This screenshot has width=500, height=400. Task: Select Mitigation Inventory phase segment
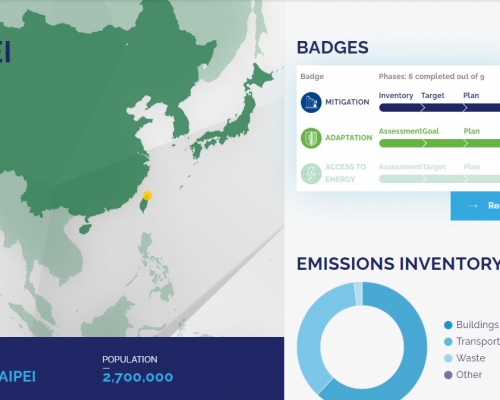click(x=401, y=108)
